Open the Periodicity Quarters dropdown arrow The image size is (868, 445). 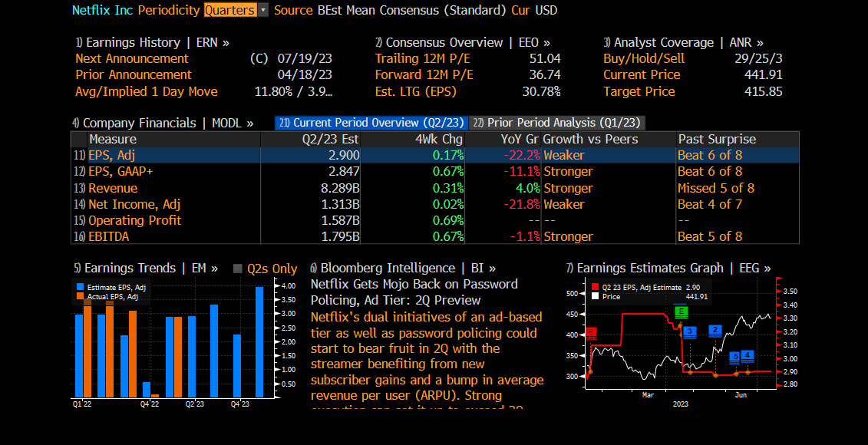pyautogui.click(x=263, y=10)
